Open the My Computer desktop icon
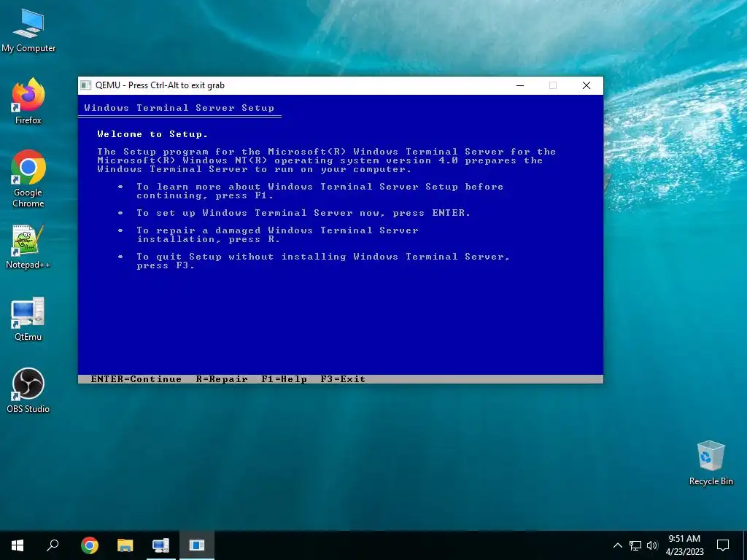The image size is (747, 560). tap(28, 30)
